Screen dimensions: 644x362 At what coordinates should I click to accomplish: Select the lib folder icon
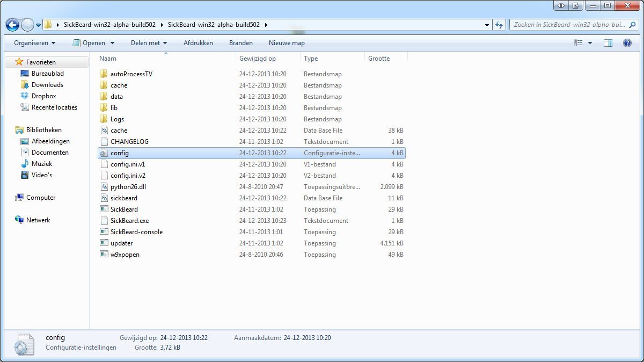(x=104, y=108)
